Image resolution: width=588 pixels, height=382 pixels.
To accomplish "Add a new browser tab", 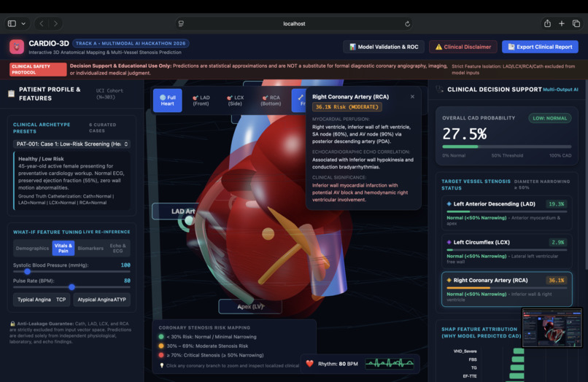I will point(562,23).
